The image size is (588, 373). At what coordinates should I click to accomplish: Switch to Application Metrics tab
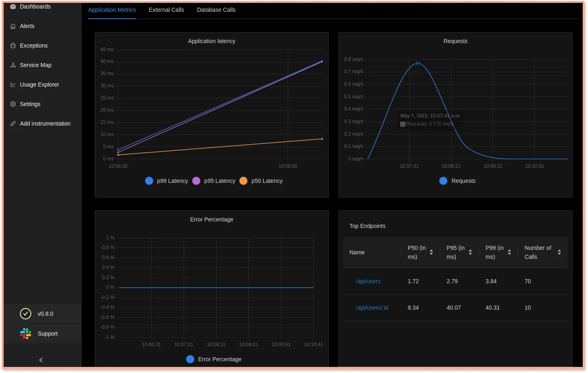[112, 10]
